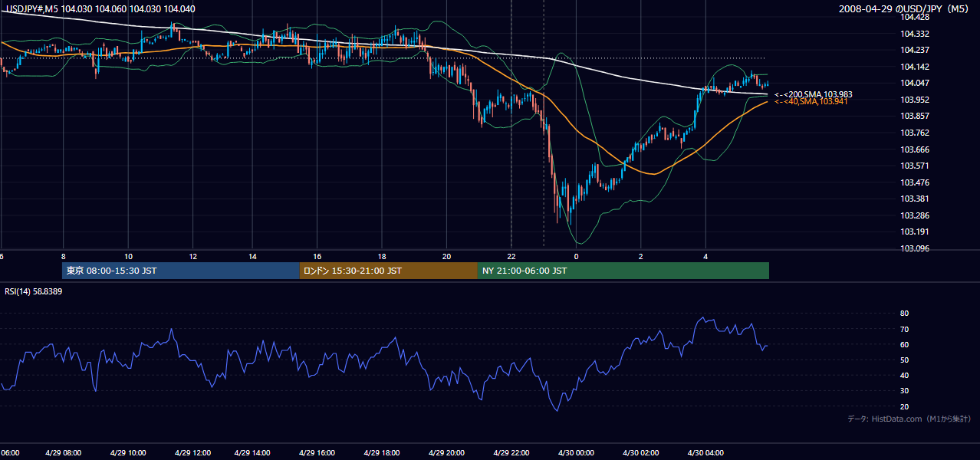Click price axis value 103.952
The width and height of the screenshot is (980, 460).
pos(915,100)
